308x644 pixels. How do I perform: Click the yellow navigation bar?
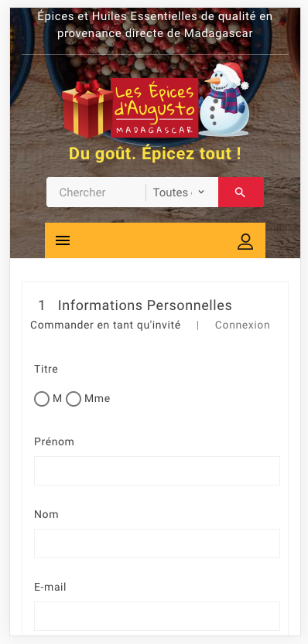(x=155, y=240)
